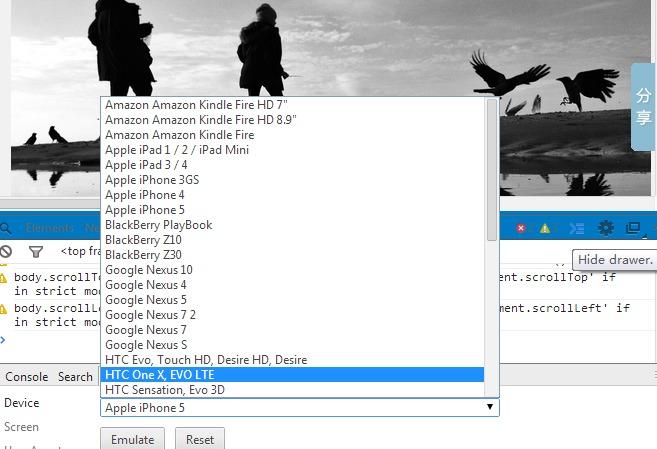Choose Google Nexus 7 2
The image size is (657, 449).
292,315
